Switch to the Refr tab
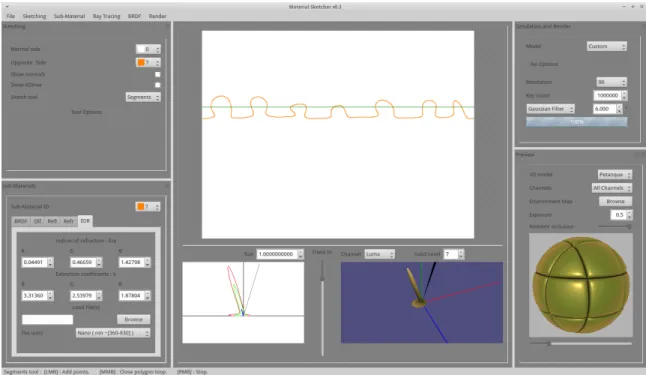 pos(68,221)
